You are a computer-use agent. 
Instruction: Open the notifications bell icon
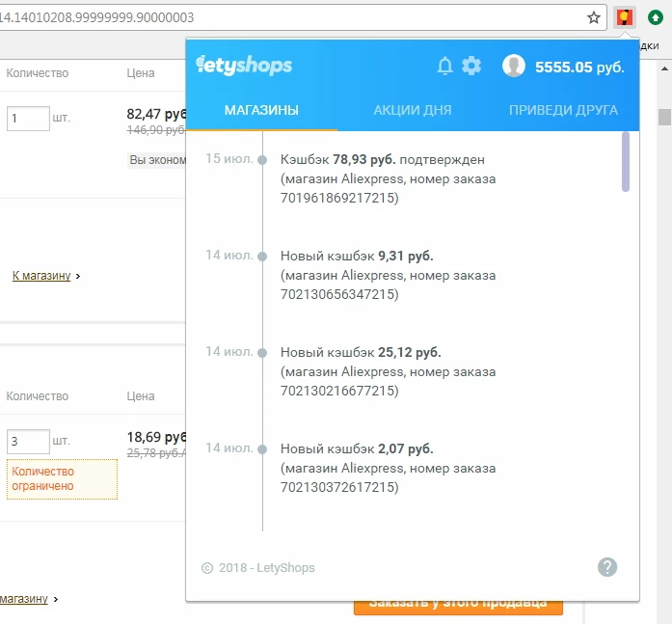pyautogui.click(x=444, y=66)
